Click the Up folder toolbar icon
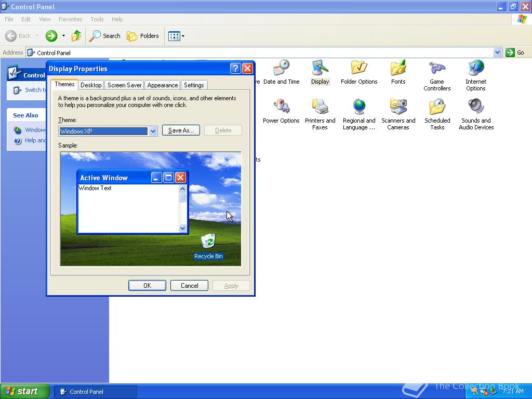532x399 pixels. tap(76, 36)
